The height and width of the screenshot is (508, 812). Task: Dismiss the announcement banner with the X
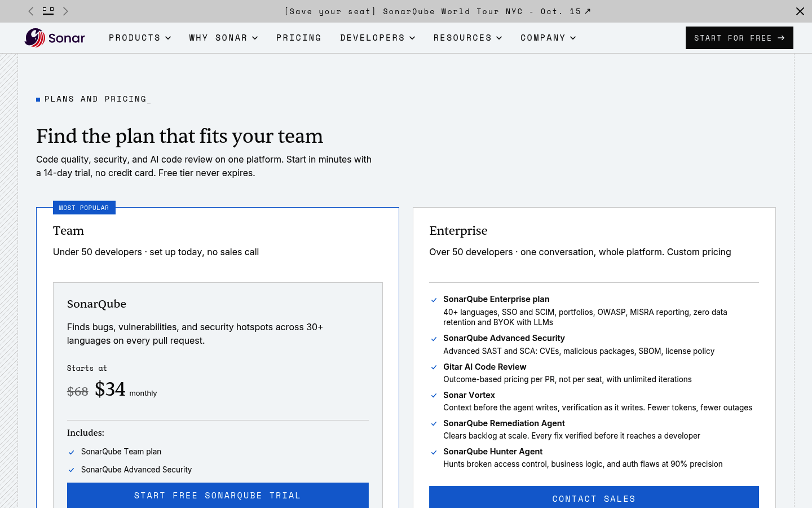click(800, 11)
